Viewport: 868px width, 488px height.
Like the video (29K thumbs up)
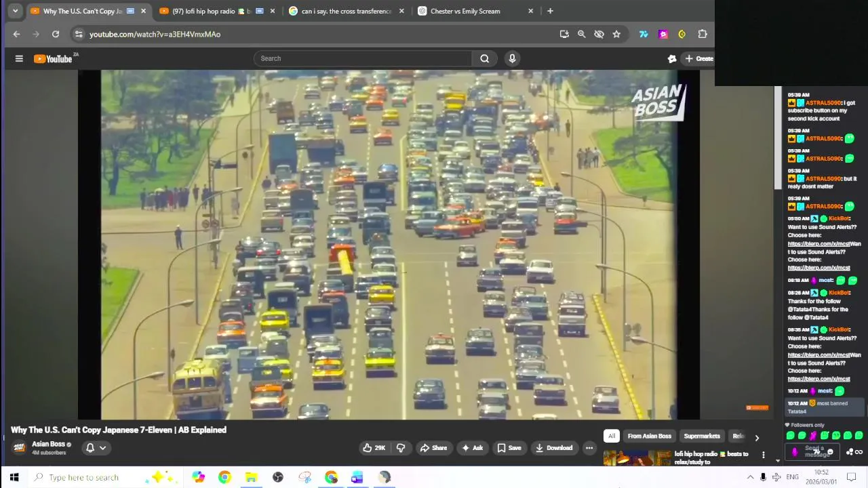point(374,448)
